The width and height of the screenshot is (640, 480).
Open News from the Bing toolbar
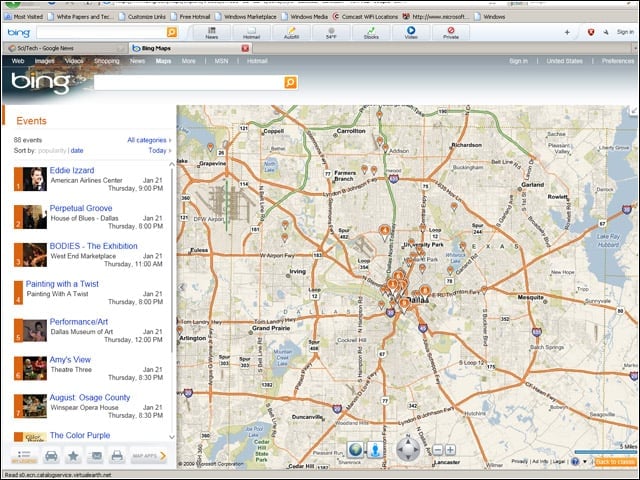click(x=211, y=33)
